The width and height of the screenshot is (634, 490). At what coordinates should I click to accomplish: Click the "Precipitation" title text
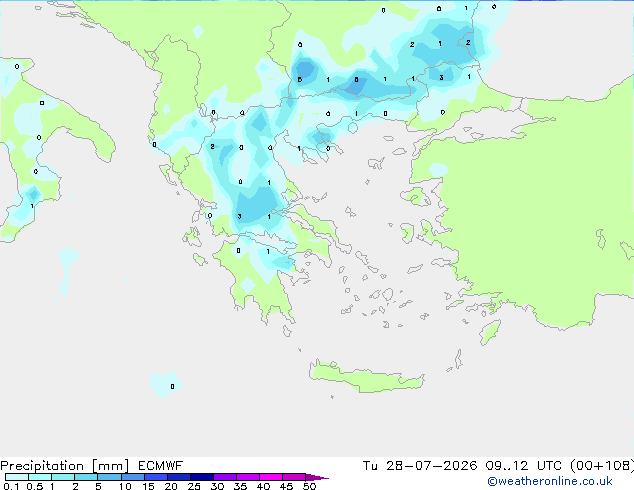(x=42, y=466)
